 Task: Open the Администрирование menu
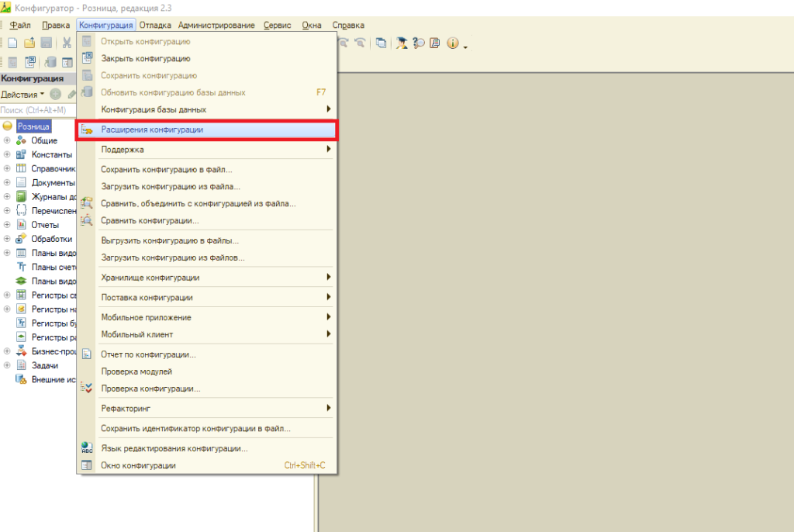216,26
